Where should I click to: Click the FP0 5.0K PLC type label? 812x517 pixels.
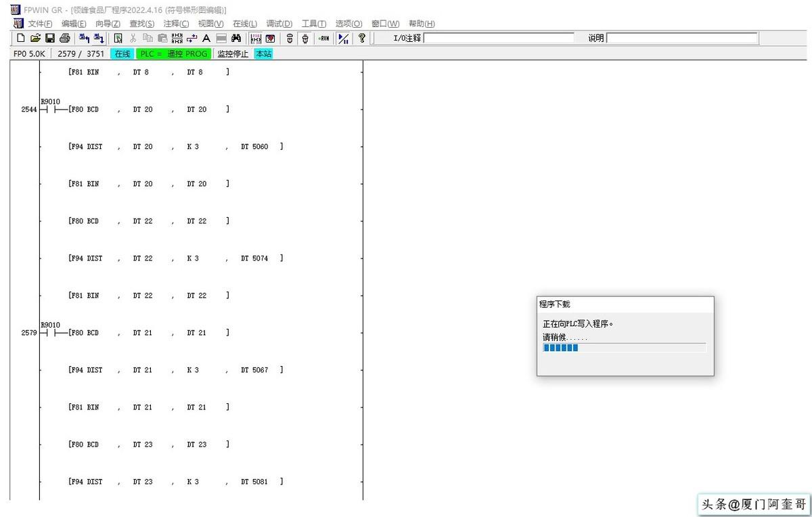[29, 54]
